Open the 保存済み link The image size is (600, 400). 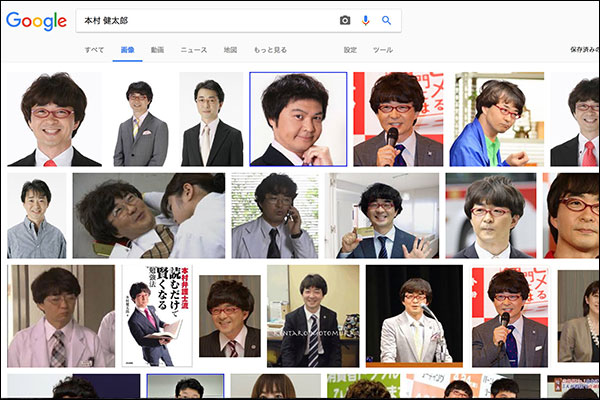pyautogui.click(x=584, y=49)
